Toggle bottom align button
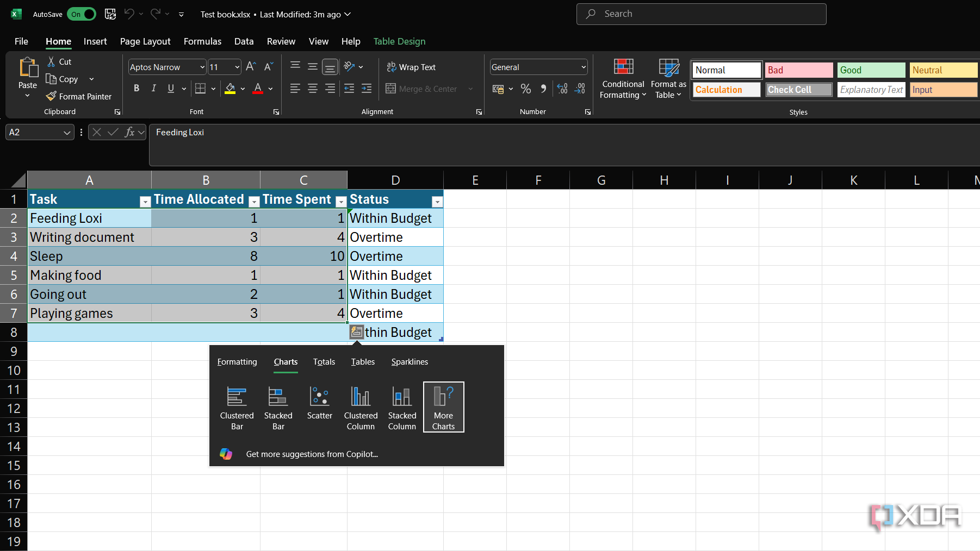The width and height of the screenshot is (980, 551). (x=330, y=66)
